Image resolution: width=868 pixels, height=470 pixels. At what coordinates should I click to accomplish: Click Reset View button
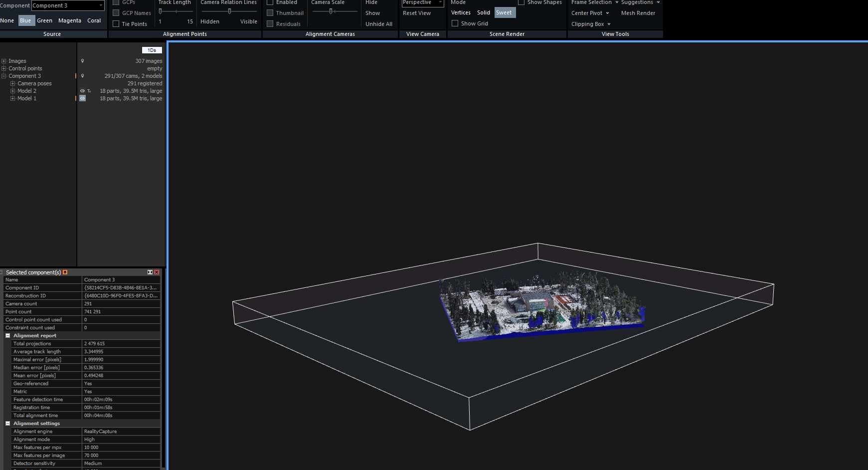click(x=416, y=13)
